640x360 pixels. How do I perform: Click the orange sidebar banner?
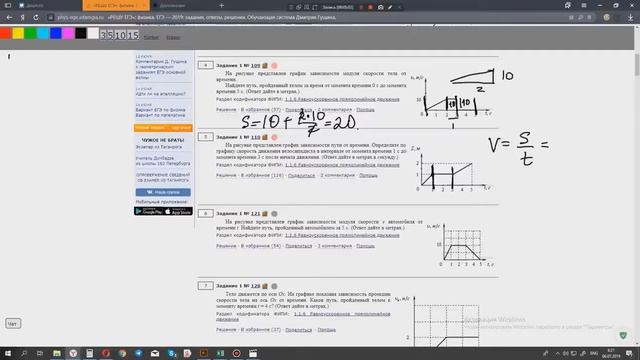[163, 128]
